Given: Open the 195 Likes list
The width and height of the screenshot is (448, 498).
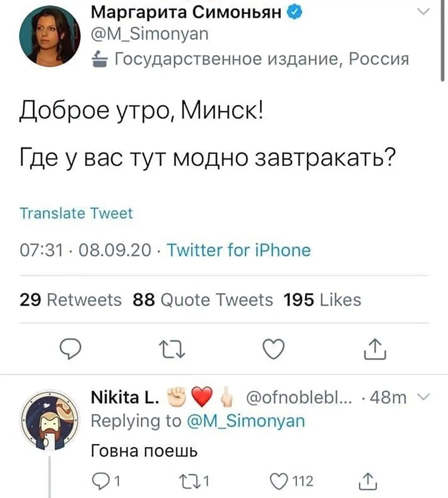Looking at the screenshot, I should pos(322,300).
